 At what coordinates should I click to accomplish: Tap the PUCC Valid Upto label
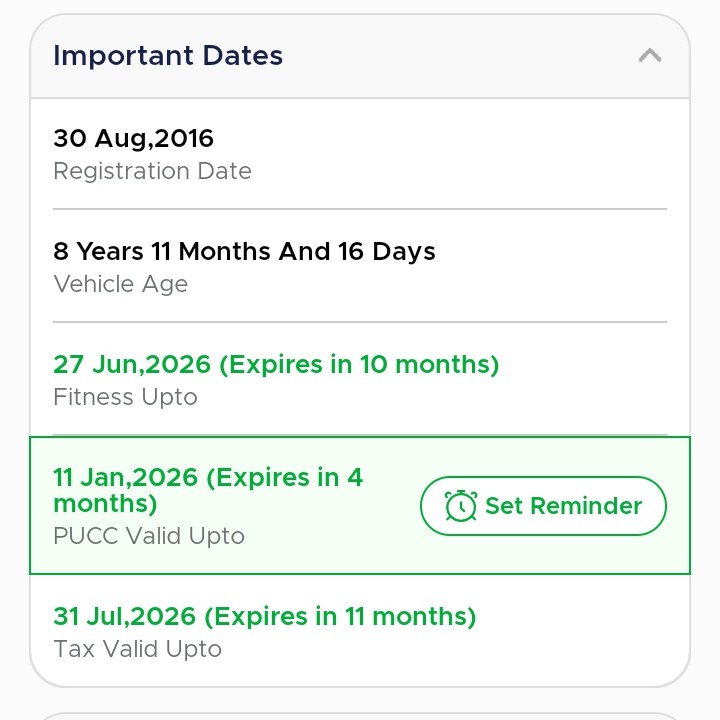pyautogui.click(x=149, y=536)
